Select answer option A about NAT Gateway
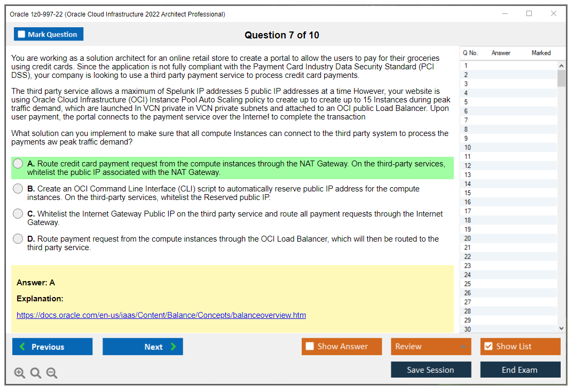 pyautogui.click(x=18, y=164)
